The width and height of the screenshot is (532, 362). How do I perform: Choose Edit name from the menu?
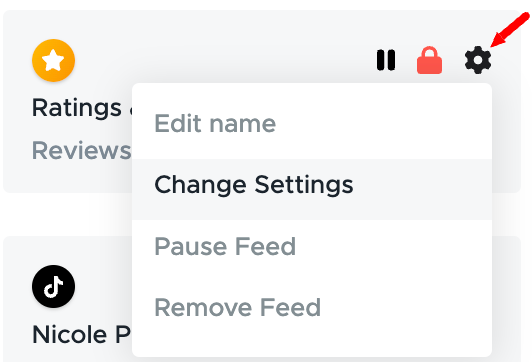click(215, 123)
